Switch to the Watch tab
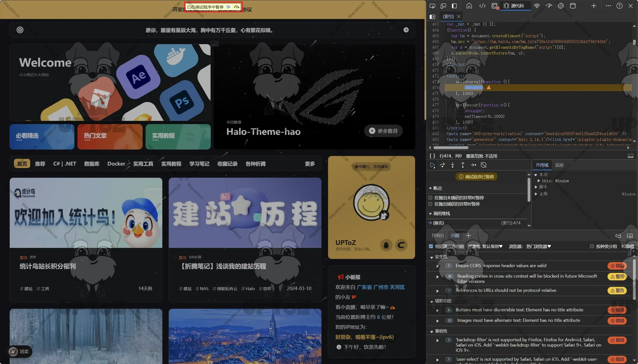Image resolution: width=638 pixels, height=364 pixels. [x=559, y=165]
